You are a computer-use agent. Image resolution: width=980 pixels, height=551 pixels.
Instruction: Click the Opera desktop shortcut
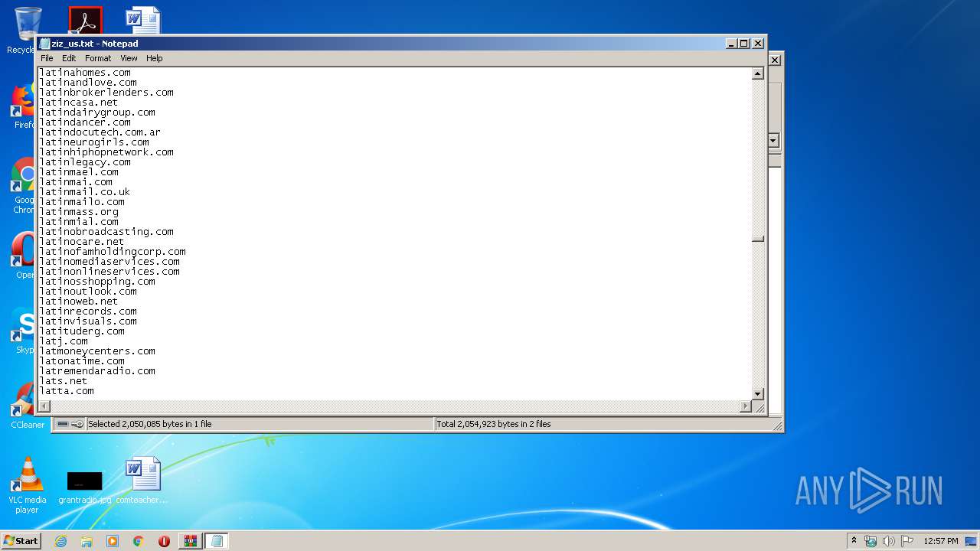[23, 255]
